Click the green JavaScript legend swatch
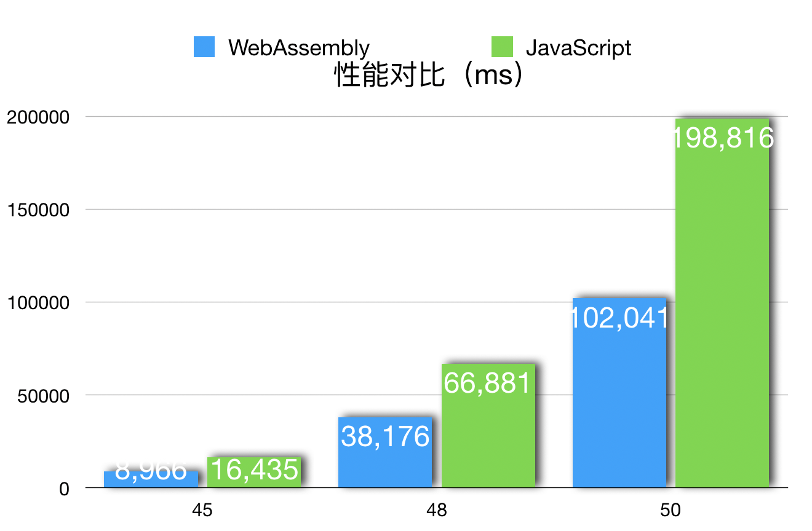Screen dimensions: 812x531 tap(502, 47)
